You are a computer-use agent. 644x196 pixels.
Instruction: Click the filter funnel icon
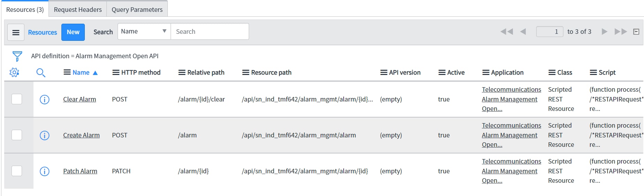[x=17, y=56]
